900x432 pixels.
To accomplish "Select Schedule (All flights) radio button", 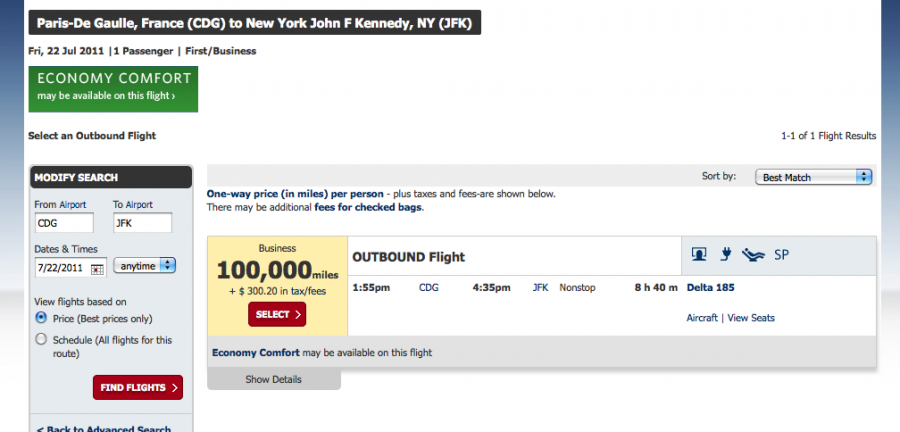I will click(x=41, y=339).
